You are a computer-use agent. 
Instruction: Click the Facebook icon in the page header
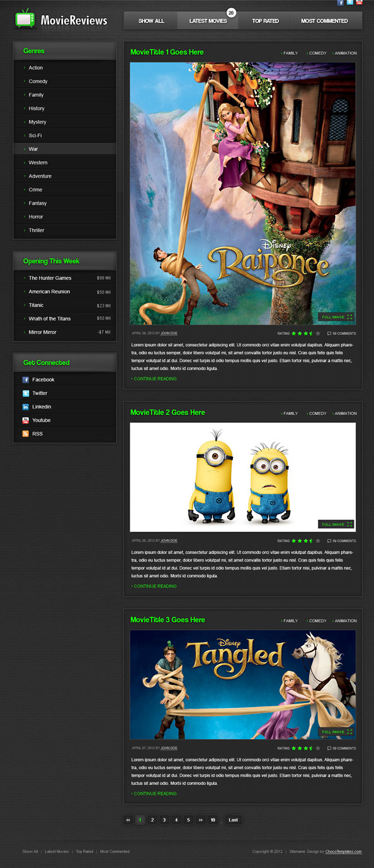click(341, 3)
